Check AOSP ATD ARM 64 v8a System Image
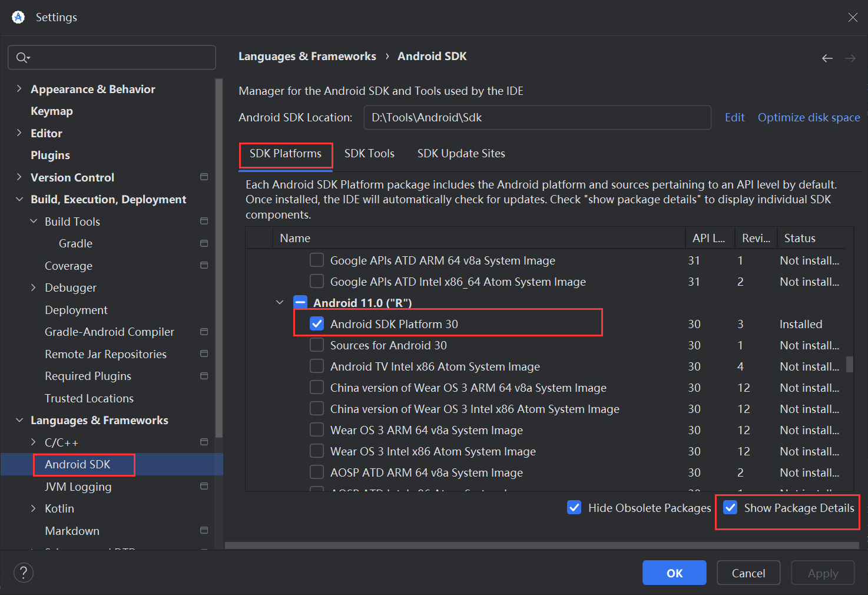This screenshot has width=868, height=595. (x=317, y=472)
